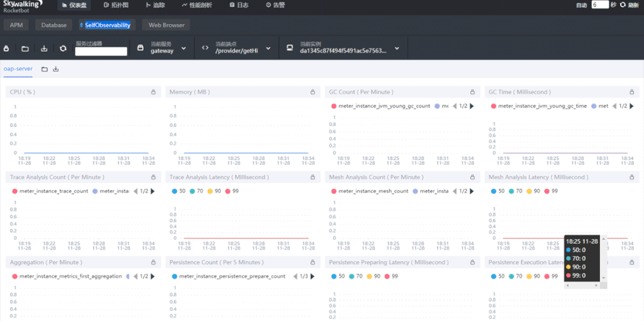Toggle lock on GC Time panel
The image size is (644, 321).
(x=631, y=92)
